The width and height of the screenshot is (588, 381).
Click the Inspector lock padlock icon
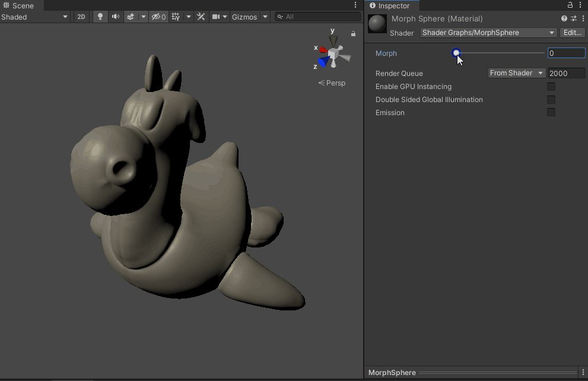[x=570, y=5]
